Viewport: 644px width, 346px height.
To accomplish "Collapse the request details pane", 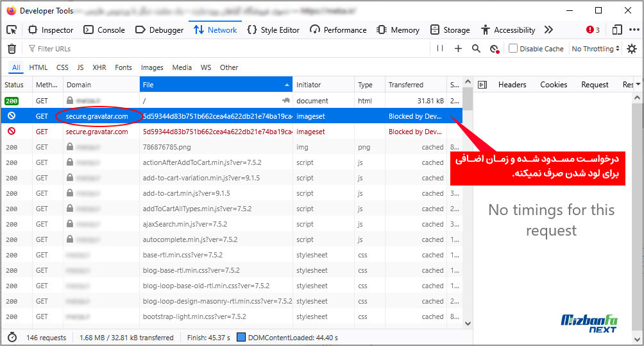I will [x=482, y=85].
